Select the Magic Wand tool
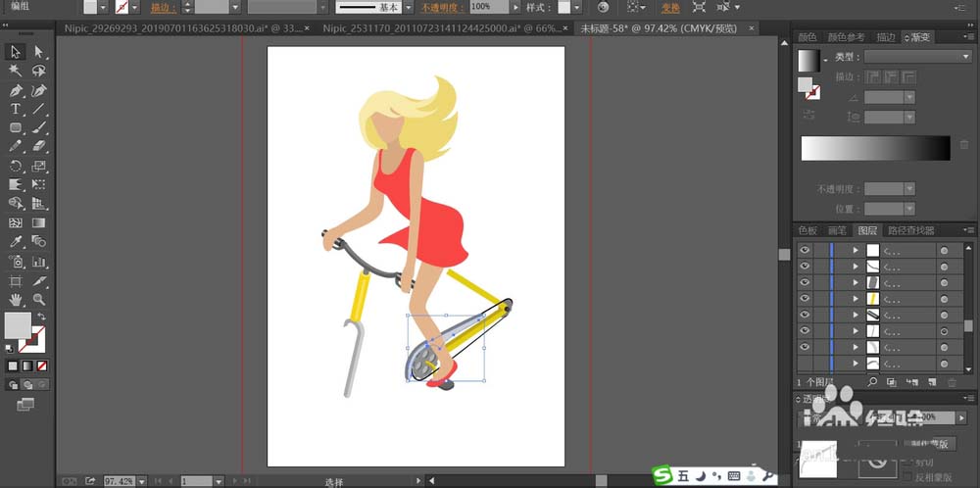This screenshot has height=488, width=980. [x=16, y=71]
